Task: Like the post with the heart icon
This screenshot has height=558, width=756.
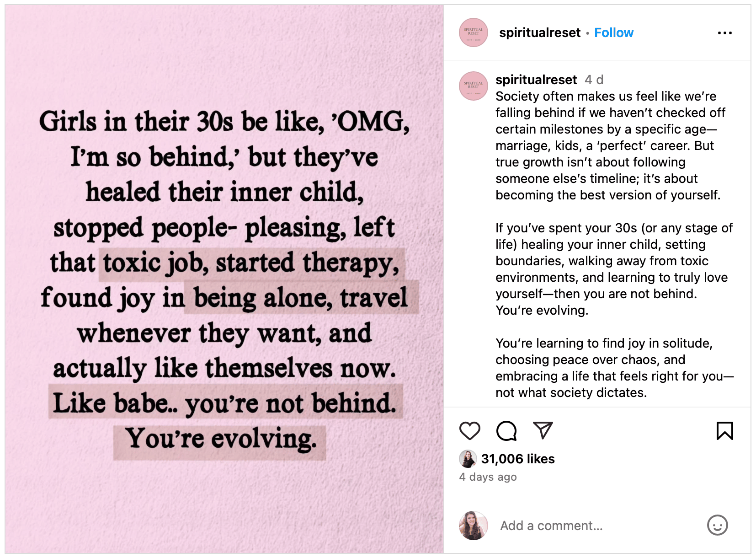Action: point(469,431)
